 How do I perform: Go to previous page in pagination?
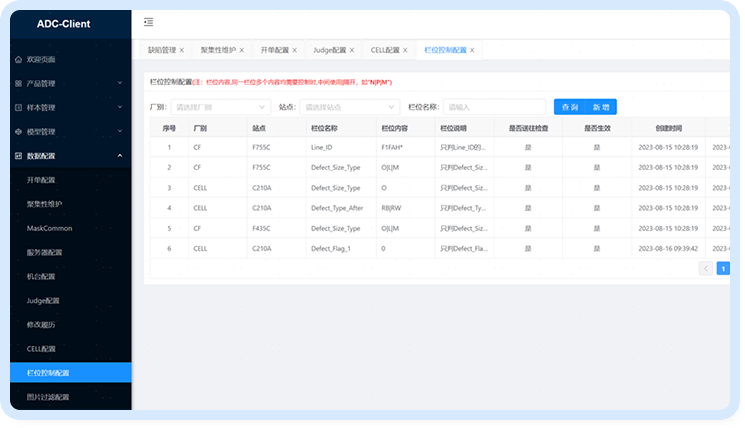pyautogui.click(x=706, y=268)
